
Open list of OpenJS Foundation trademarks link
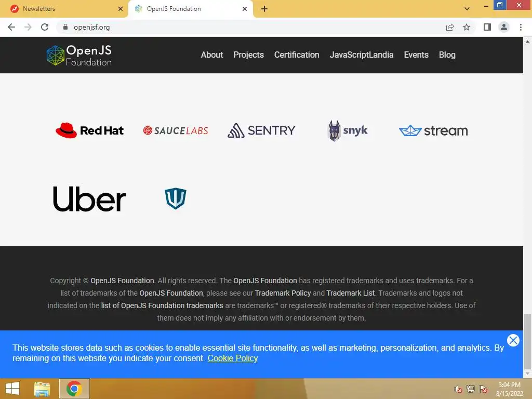pos(162,305)
